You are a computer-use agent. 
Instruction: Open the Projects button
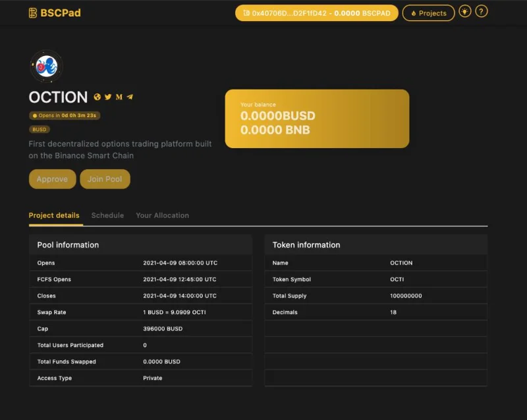(x=429, y=13)
